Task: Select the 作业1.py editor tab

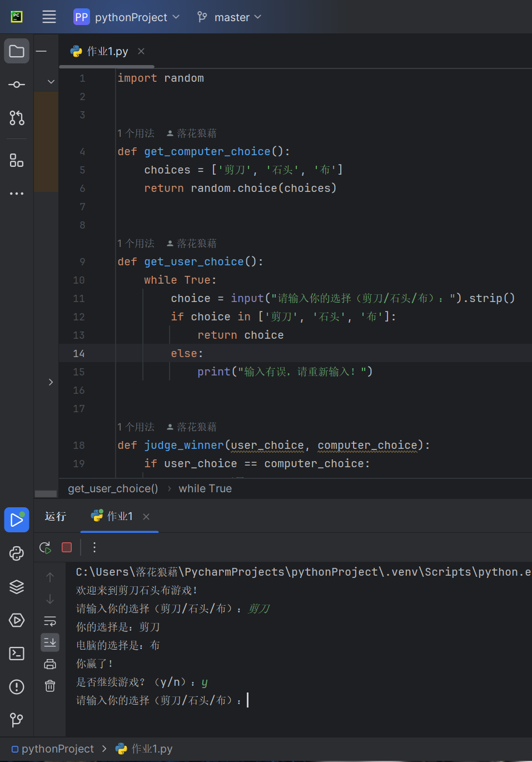Action: click(107, 51)
